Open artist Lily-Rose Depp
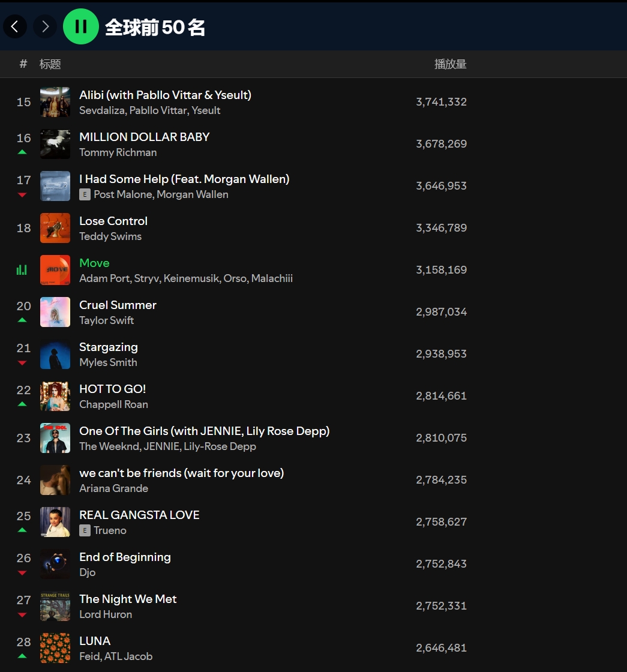Viewport: 627px width, 672px height. coord(220,446)
